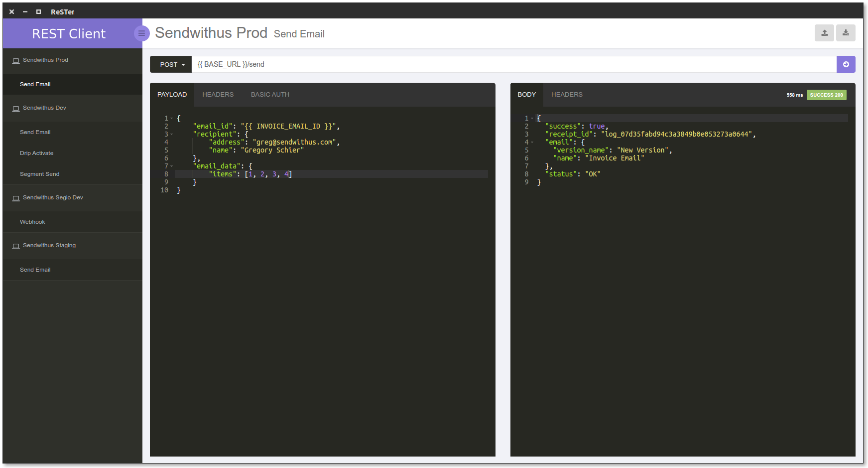868x468 pixels.
Task: Open the BASIC AUTH tab
Action: click(270, 95)
